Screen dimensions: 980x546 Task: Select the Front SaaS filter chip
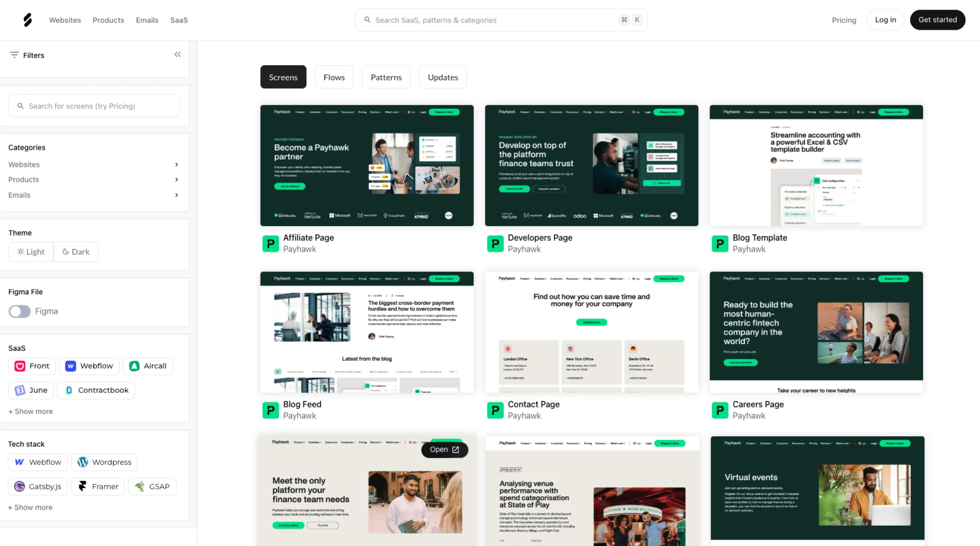[32, 366]
